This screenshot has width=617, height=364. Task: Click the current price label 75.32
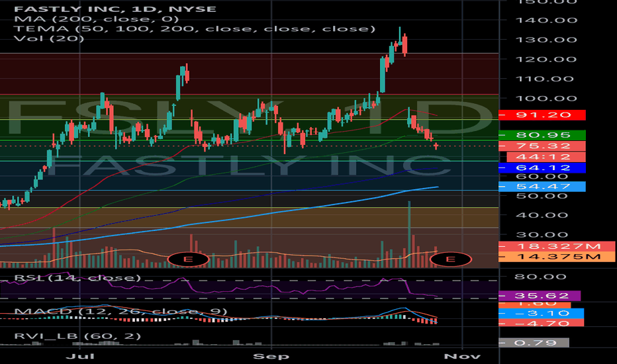(x=542, y=146)
